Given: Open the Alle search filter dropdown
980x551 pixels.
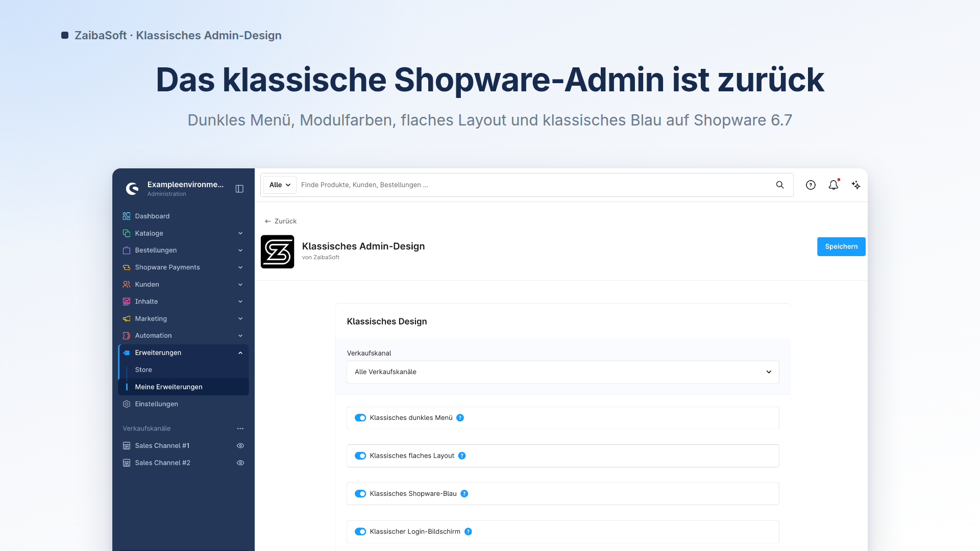Looking at the screenshot, I should pos(280,185).
